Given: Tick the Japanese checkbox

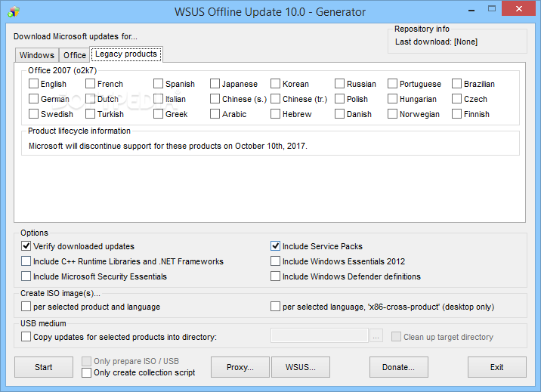Looking at the screenshot, I should click(215, 84).
